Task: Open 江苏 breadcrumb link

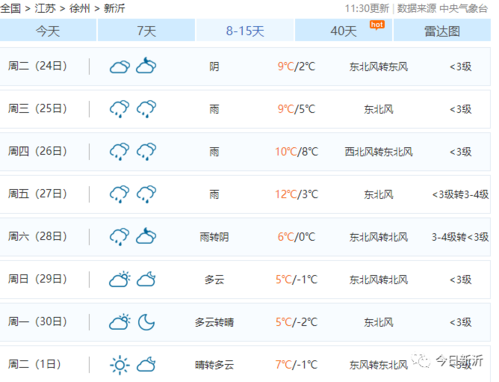Action: [45, 8]
